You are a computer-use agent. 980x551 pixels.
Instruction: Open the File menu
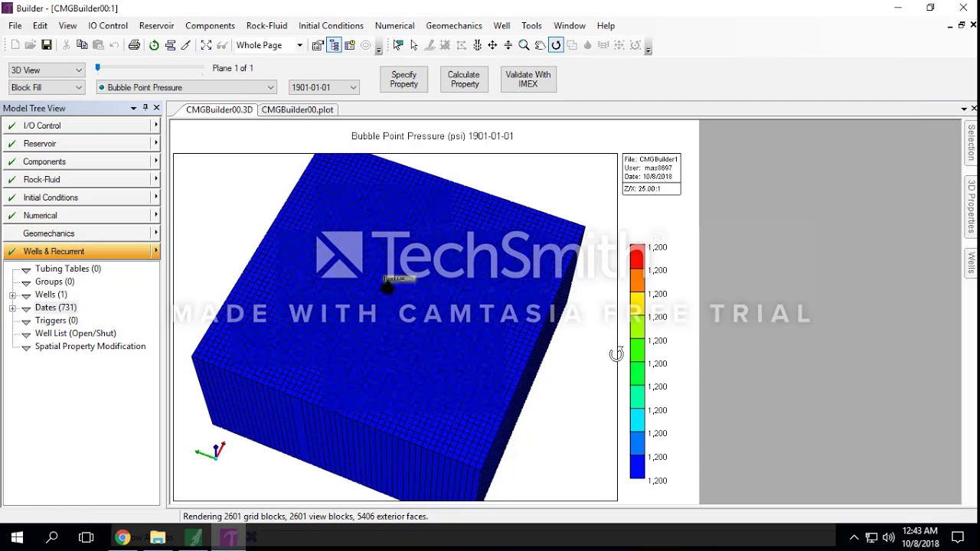pyautogui.click(x=15, y=25)
